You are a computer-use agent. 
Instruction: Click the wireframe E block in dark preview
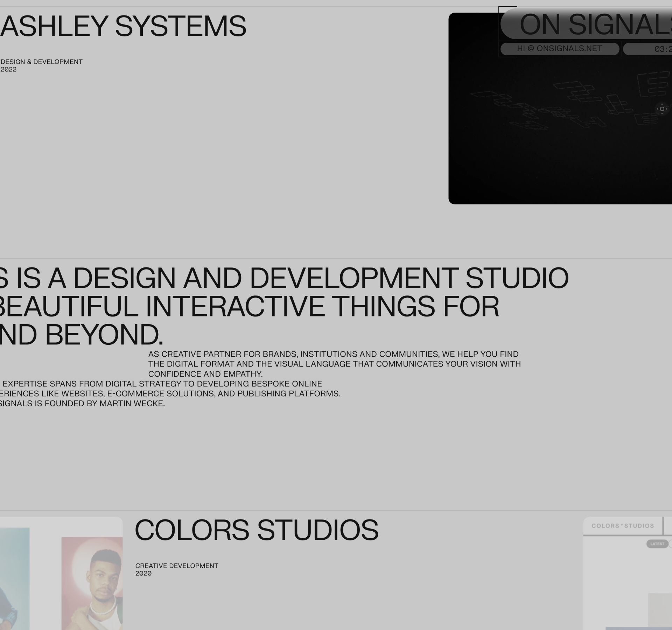tap(653, 84)
